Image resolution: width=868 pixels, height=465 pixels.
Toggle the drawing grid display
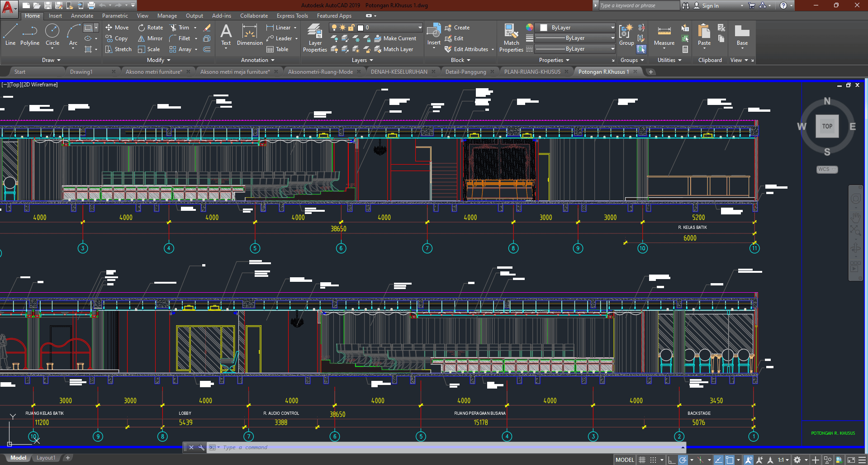coord(642,460)
